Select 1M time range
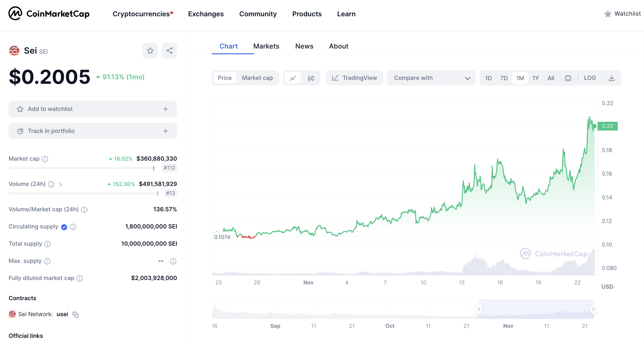The image size is (644, 343). [x=520, y=78]
